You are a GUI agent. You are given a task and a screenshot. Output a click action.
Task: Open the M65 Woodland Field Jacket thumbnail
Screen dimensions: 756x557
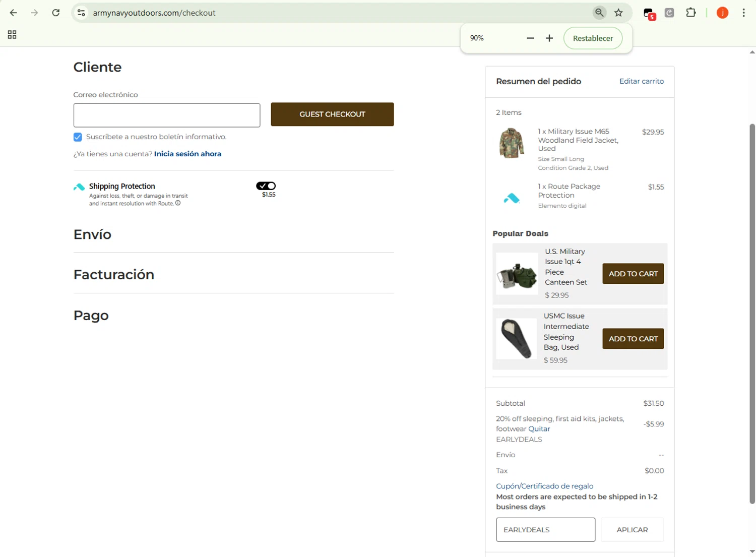(x=512, y=143)
